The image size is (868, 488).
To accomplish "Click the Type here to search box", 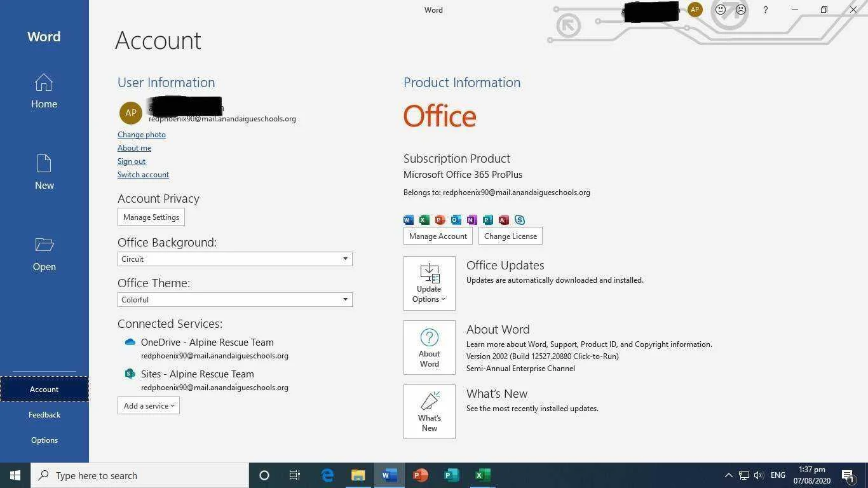I will [x=140, y=475].
